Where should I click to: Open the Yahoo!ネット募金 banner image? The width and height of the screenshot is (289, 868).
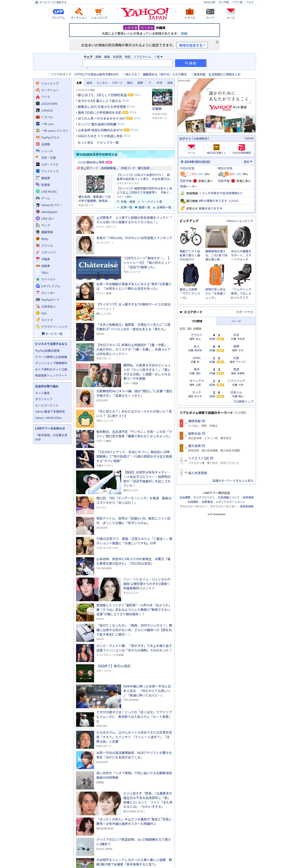(x=216, y=105)
